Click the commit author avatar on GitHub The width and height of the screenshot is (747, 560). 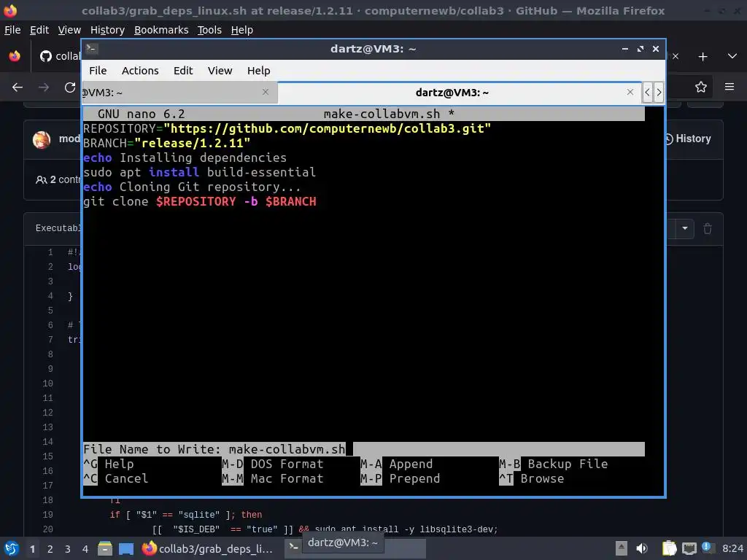point(42,139)
